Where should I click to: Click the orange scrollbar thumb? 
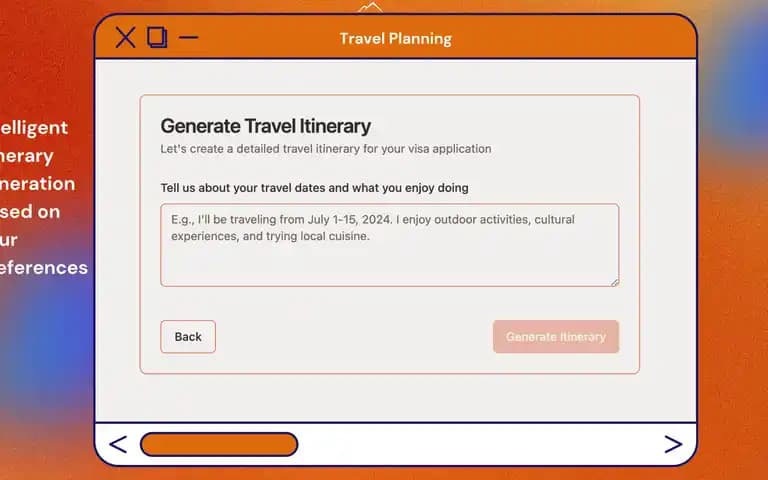219,444
